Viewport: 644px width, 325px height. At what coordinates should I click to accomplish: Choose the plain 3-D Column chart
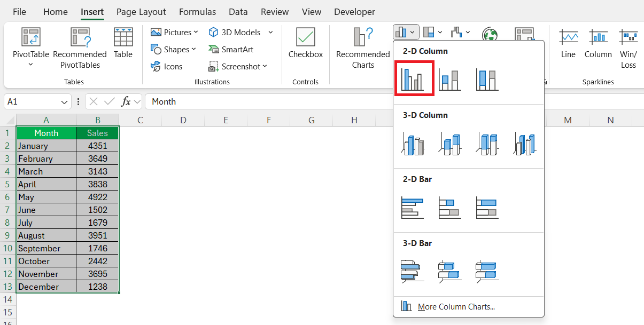pos(525,144)
